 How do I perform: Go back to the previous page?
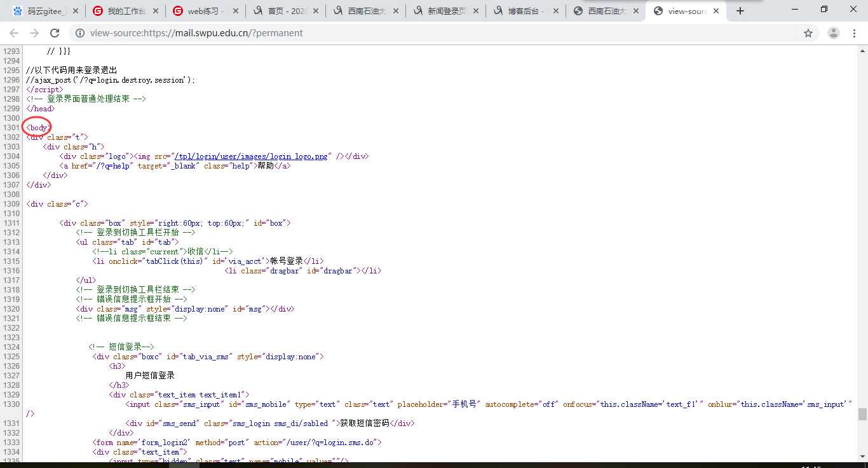coord(14,33)
